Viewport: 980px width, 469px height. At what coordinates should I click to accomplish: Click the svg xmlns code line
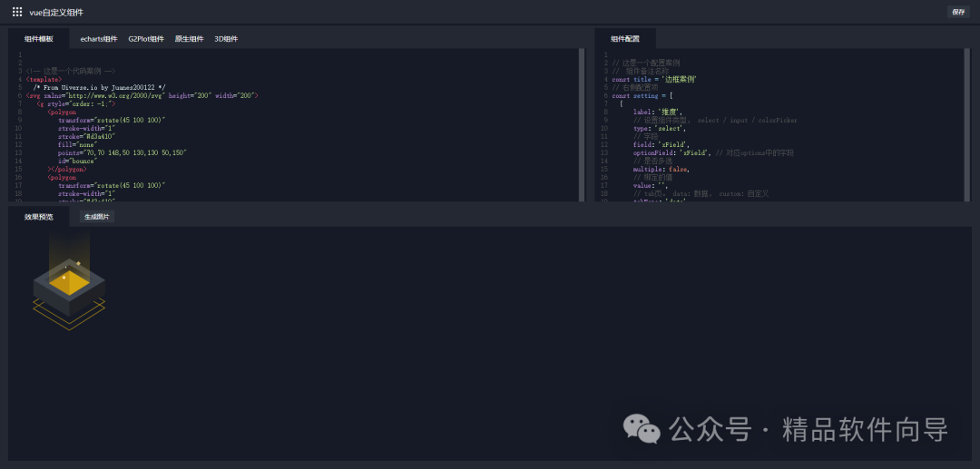click(142, 95)
